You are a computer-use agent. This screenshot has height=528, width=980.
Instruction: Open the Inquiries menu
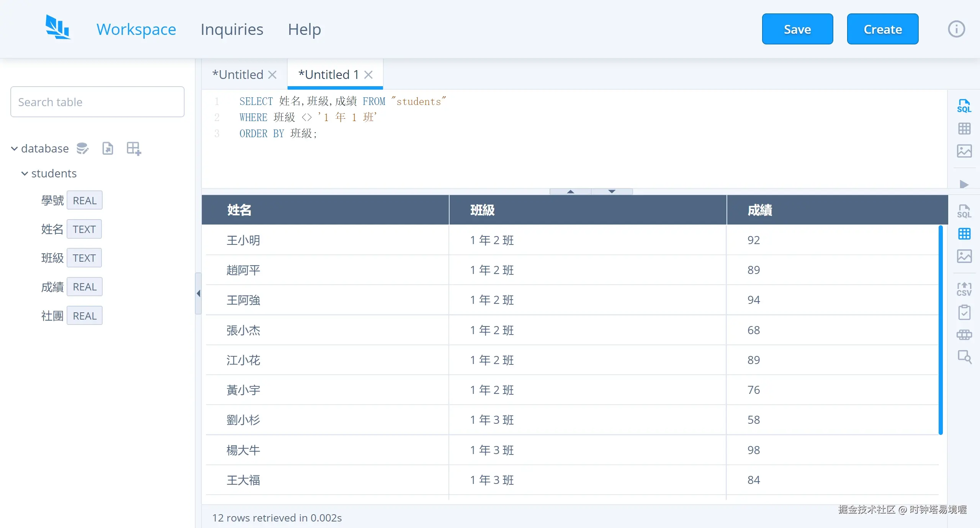(231, 29)
